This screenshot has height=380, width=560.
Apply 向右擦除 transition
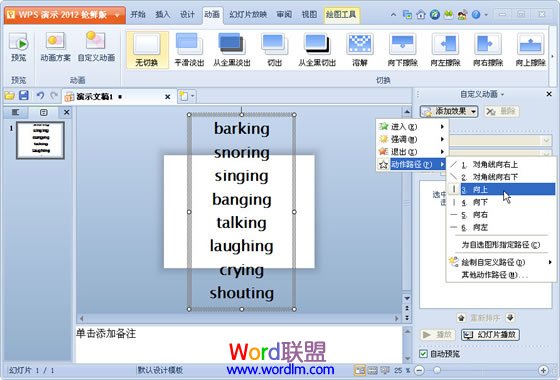coord(488,50)
